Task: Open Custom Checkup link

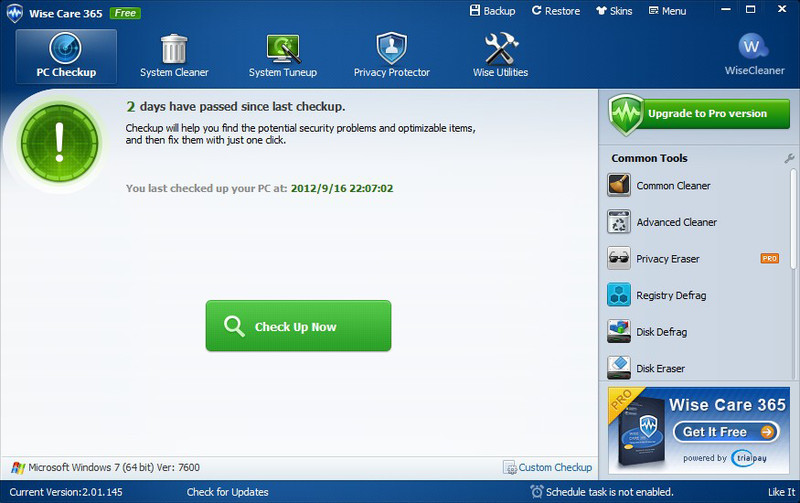Action: click(x=555, y=467)
